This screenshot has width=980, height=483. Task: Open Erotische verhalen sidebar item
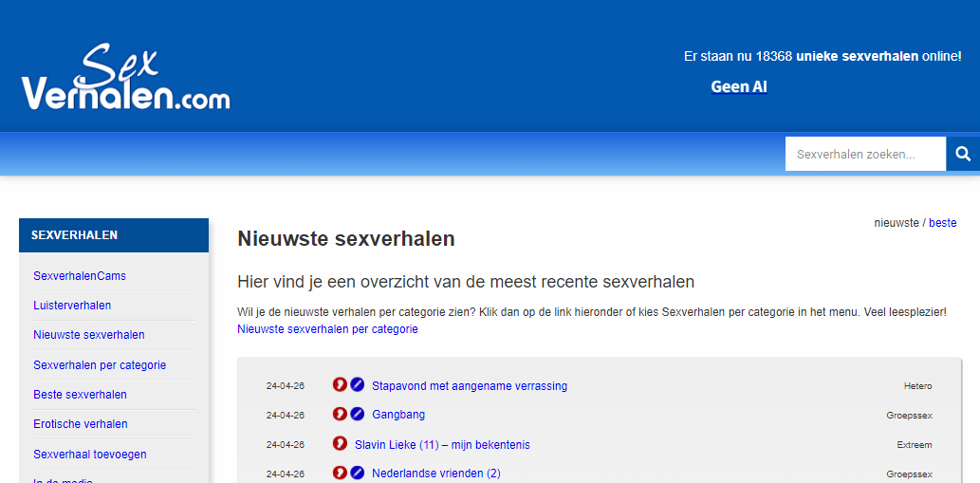pos(81,424)
